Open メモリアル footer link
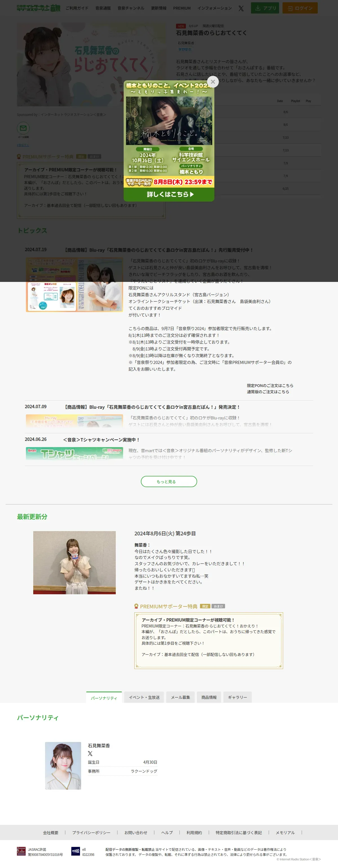This screenshot has height=868, width=338. (285, 832)
